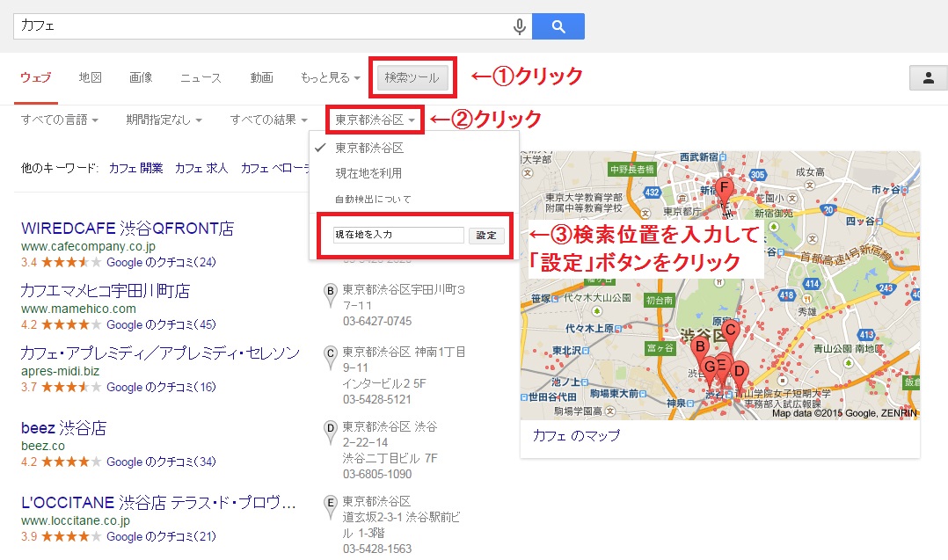Image resolution: width=948 pixels, height=560 pixels.
Task: Click phone number 03-5428-5121
Action: 377,399
